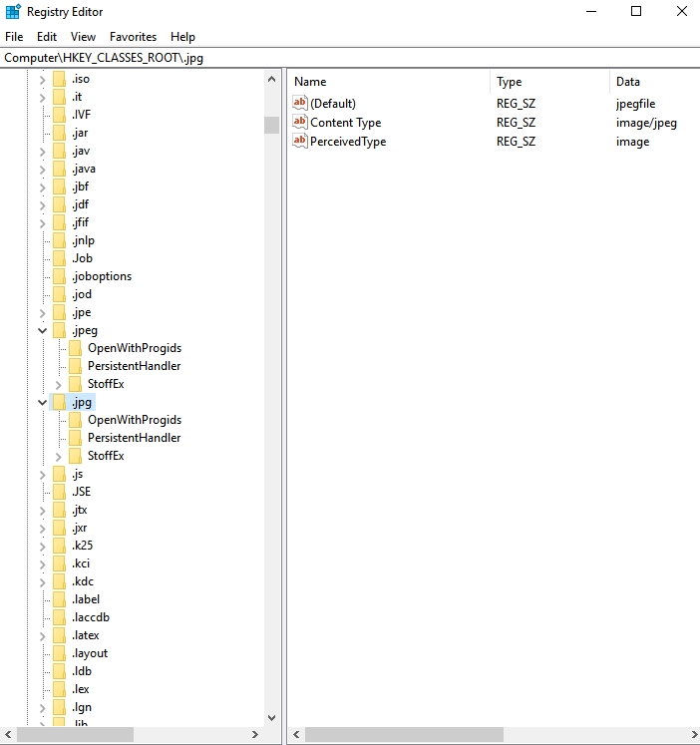This screenshot has width=700, height=745.
Task: Expand StoffEx under .jpeg
Action: point(59,384)
